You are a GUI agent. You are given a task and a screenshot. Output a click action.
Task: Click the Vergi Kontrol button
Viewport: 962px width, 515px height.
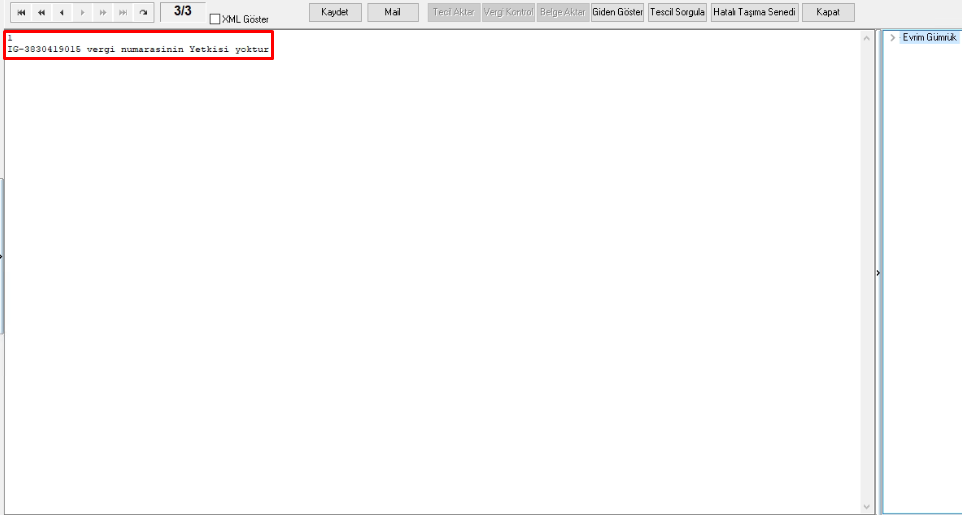click(509, 12)
